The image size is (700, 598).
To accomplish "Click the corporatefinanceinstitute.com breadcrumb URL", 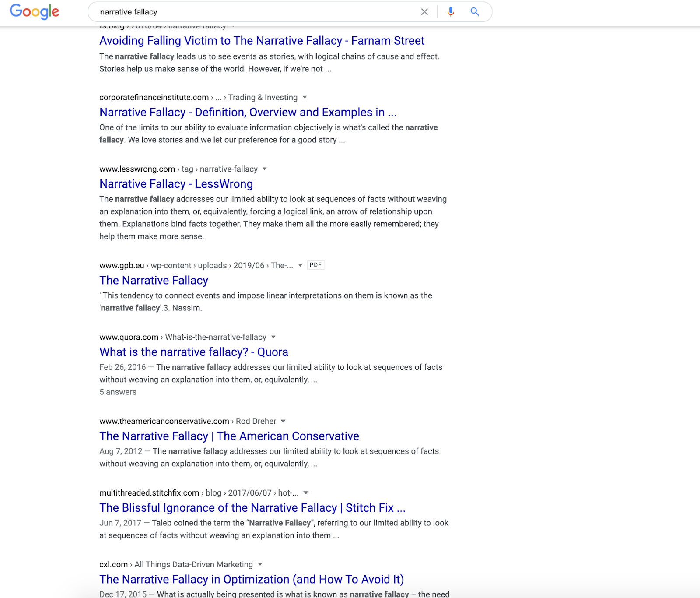I will pos(199,97).
